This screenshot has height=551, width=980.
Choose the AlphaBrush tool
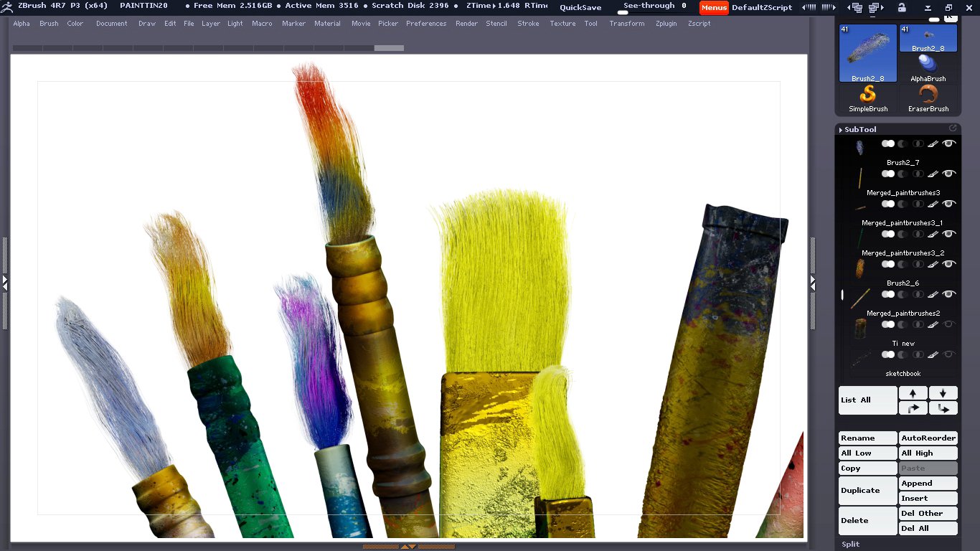tap(928, 67)
